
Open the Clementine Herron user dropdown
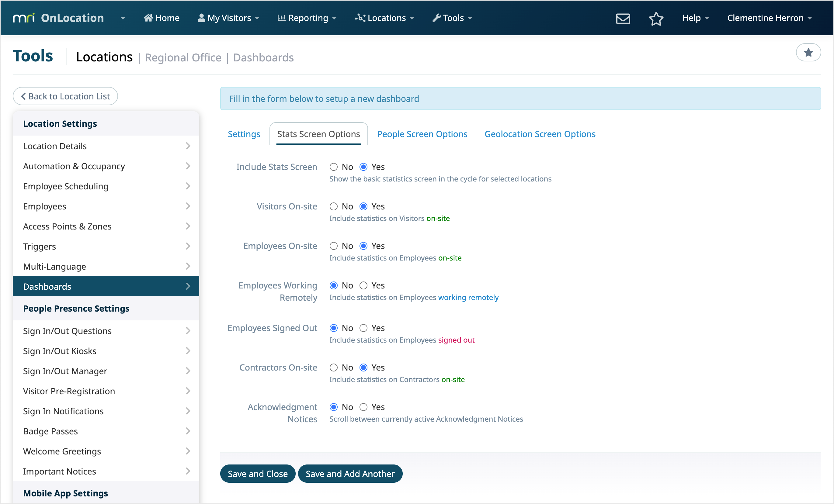[x=769, y=18]
